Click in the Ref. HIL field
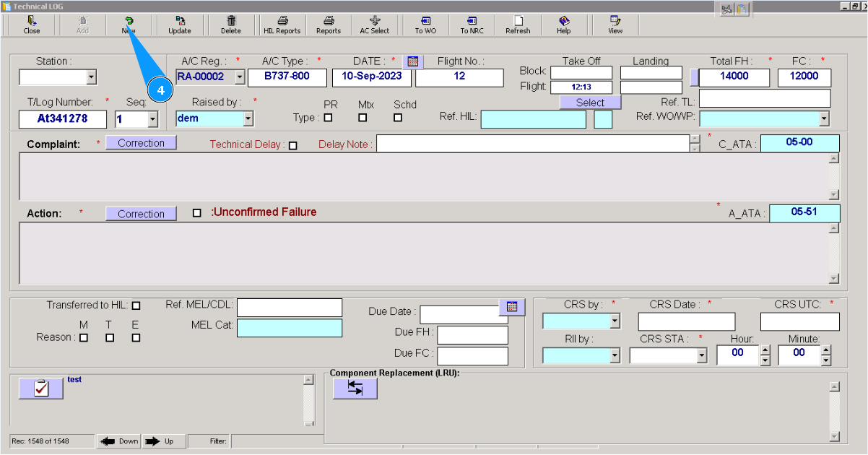This screenshot has height=455, width=868. click(534, 119)
